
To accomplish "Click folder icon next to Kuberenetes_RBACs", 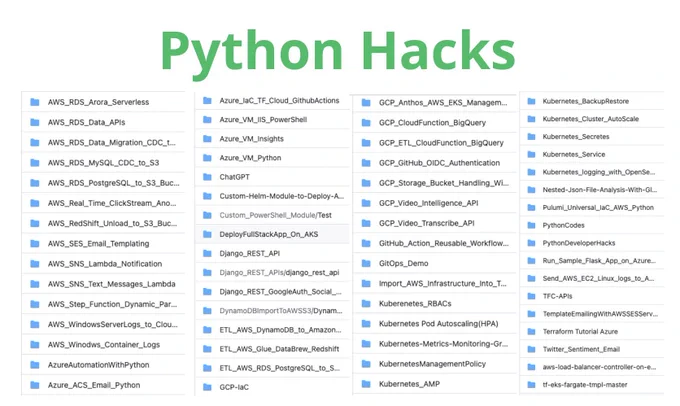I will [366, 304].
